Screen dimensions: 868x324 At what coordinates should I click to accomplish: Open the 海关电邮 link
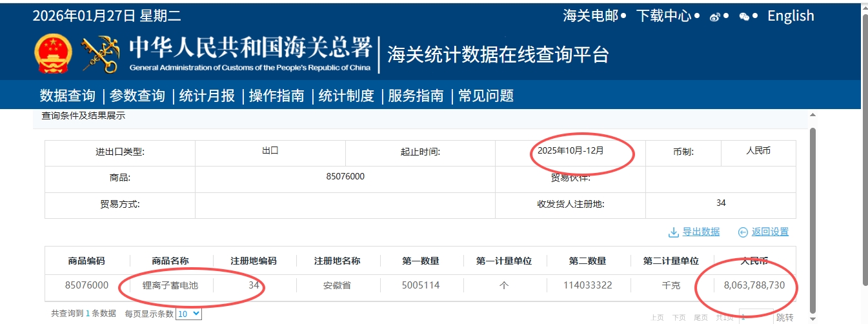point(590,16)
